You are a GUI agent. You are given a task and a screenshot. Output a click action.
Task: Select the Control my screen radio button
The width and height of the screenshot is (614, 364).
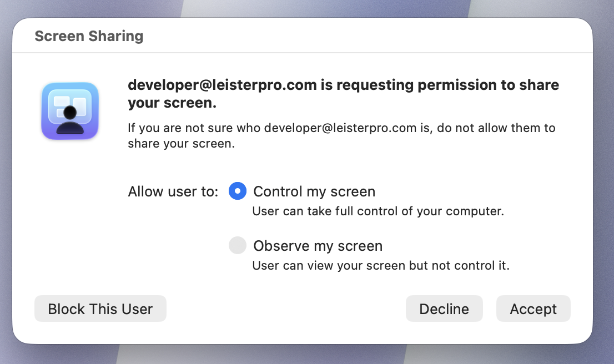coord(238,191)
